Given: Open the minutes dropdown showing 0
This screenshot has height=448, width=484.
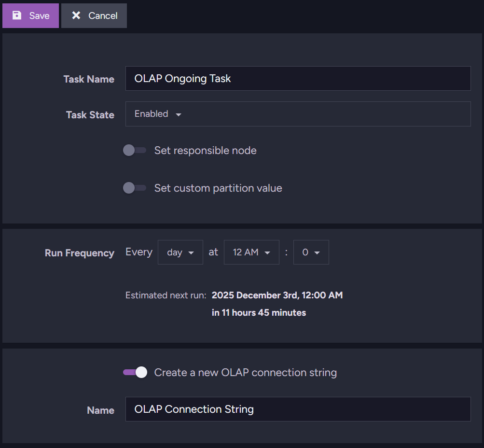Looking at the screenshot, I should pos(311,252).
